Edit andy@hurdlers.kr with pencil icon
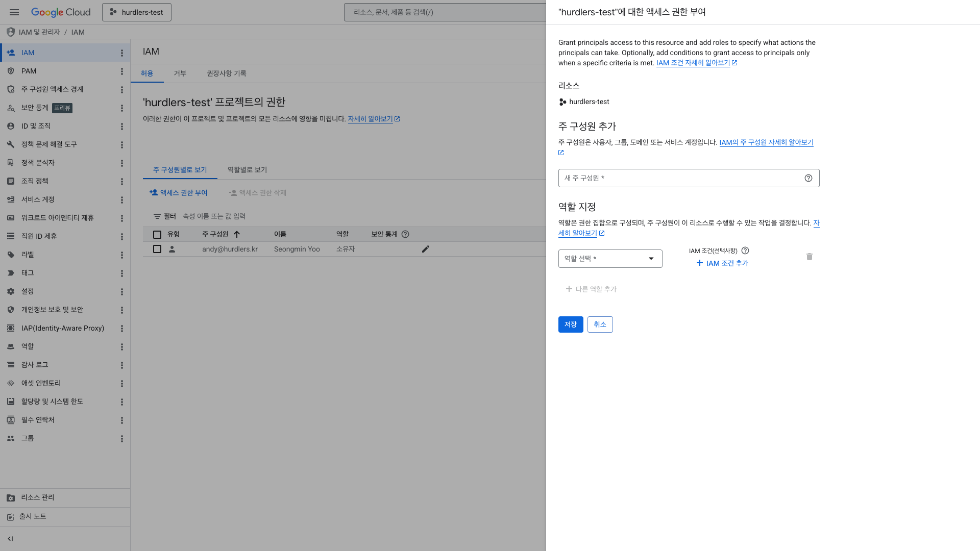Viewport: 980px width, 551px height. 426,249
